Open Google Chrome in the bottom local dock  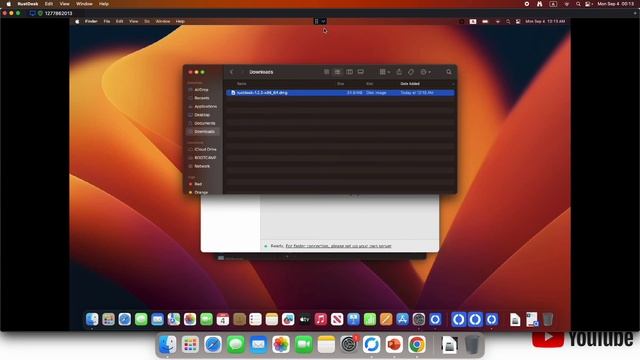pyautogui.click(x=416, y=345)
